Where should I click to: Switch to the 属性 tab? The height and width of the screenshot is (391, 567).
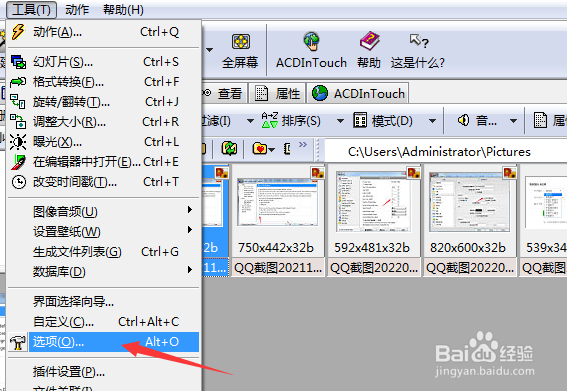point(278,94)
